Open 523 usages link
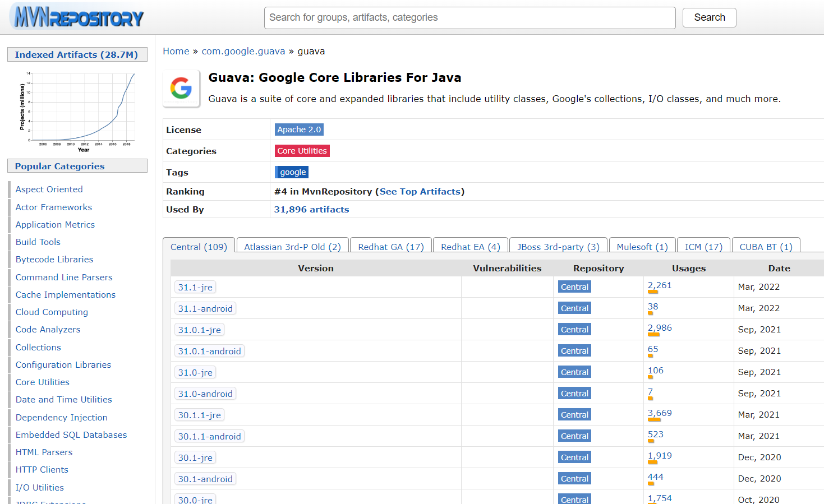Screen dimensions: 824x504 point(656,434)
